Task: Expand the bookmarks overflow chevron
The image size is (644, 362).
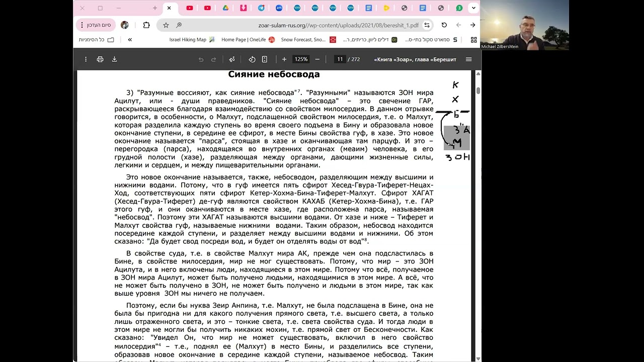Action: click(x=130, y=40)
